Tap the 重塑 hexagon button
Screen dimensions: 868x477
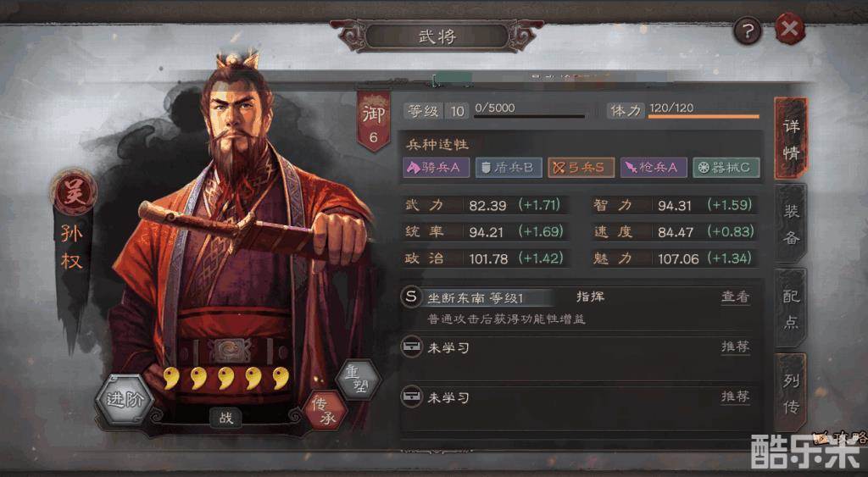pos(357,380)
